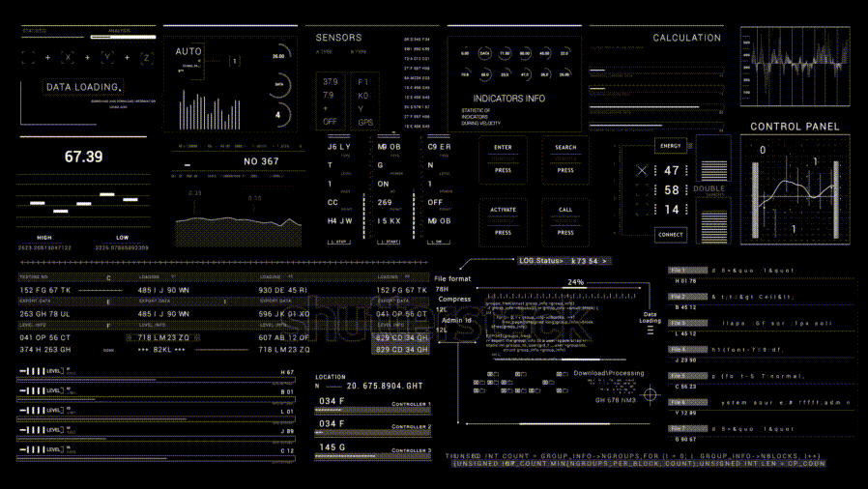This screenshot has width=868, height=489.
Task: Click the DATA circular indicator dial
Action: point(485,53)
